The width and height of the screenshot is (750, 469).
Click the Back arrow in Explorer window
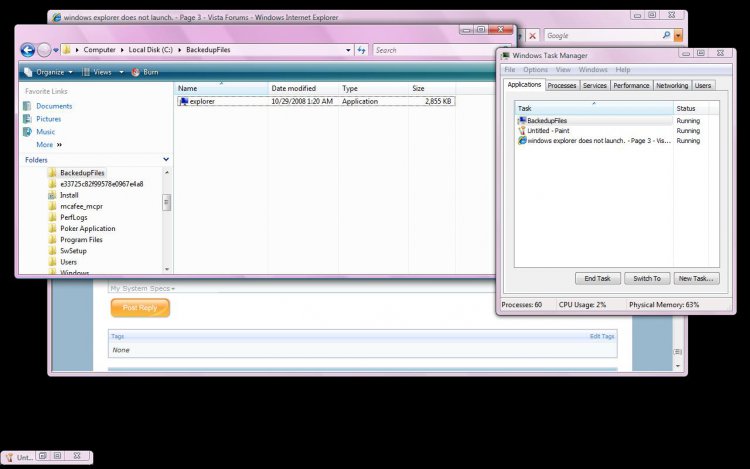28,50
